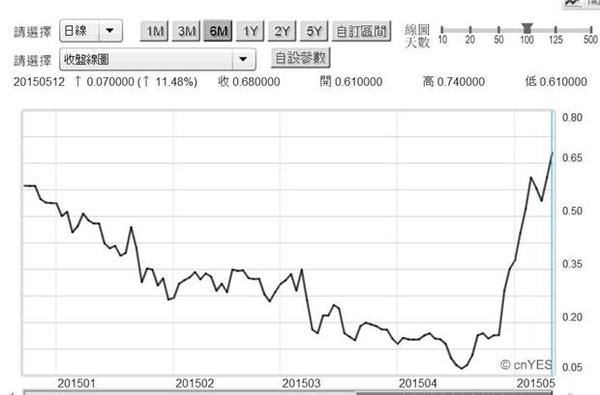Screen dimensions: 600x395
Task: Click the 201503 x-axis label
Action: pos(301,383)
